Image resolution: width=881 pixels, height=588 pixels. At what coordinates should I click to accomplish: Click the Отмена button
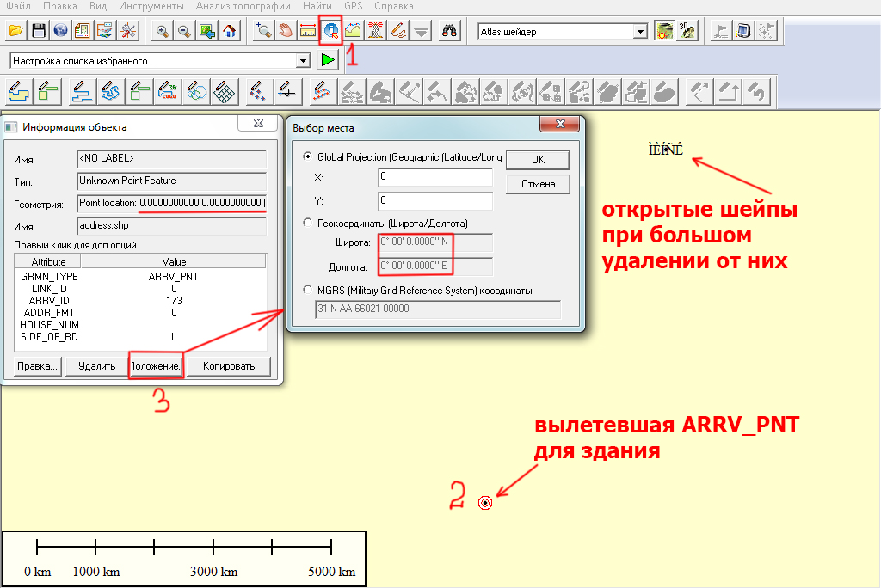pyautogui.click(x=538, y=183)
